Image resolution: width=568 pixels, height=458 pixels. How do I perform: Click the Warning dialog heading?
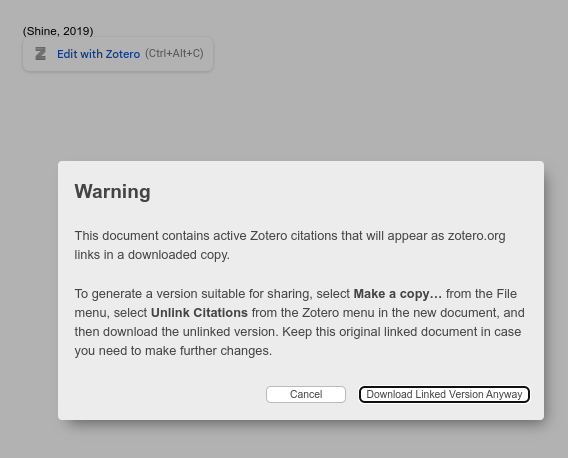pos(112,191)
